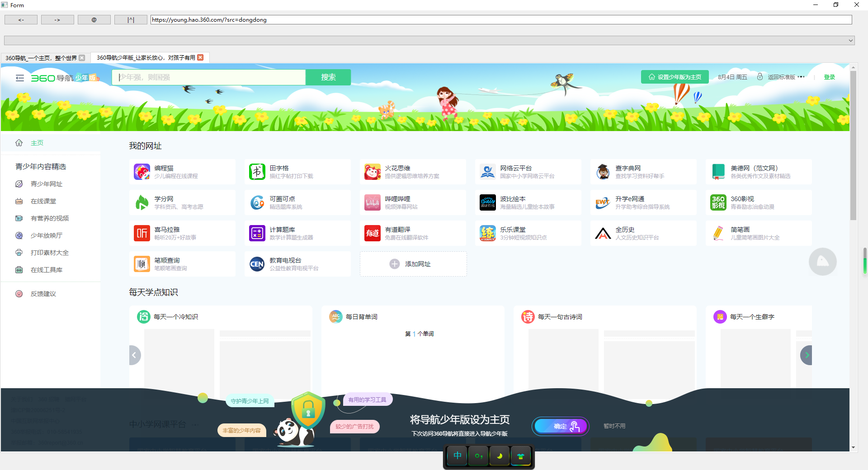Open the 学分网 site icon

click(x=142, y=202)
